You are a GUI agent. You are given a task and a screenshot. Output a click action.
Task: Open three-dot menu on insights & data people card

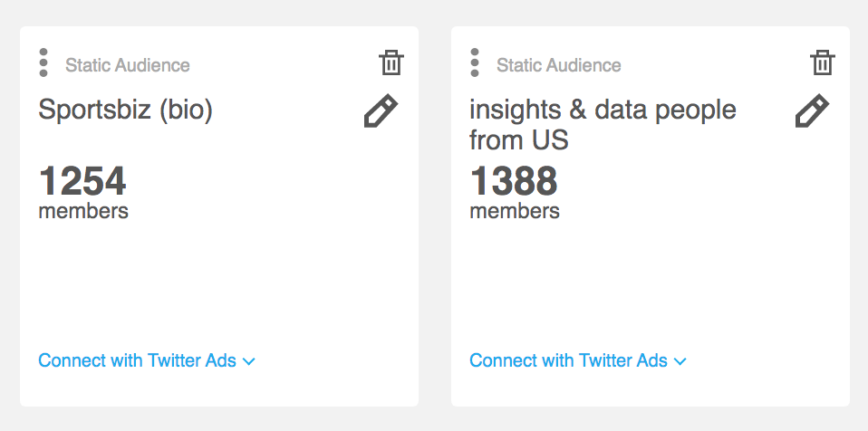(x=475, y=62)
